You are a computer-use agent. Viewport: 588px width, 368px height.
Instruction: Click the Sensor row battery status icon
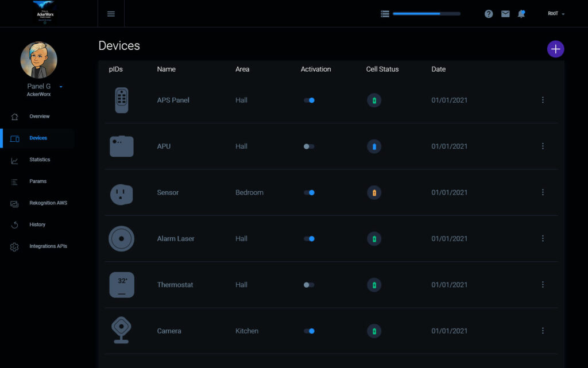(374, 193)
